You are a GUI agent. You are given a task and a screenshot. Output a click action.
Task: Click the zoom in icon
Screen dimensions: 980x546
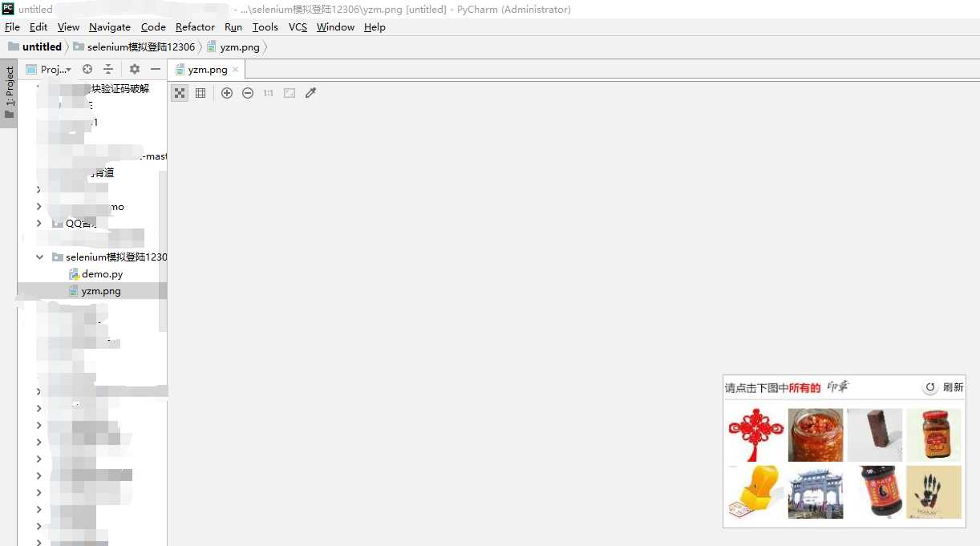pyautogui.click(x=227, y=93)
